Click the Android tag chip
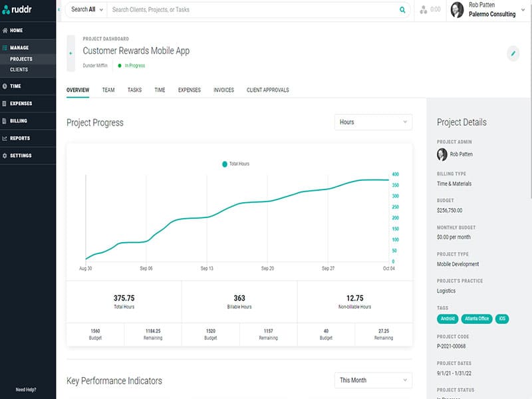Viewport: 532px width, 399px height. [x=447, y=319]
